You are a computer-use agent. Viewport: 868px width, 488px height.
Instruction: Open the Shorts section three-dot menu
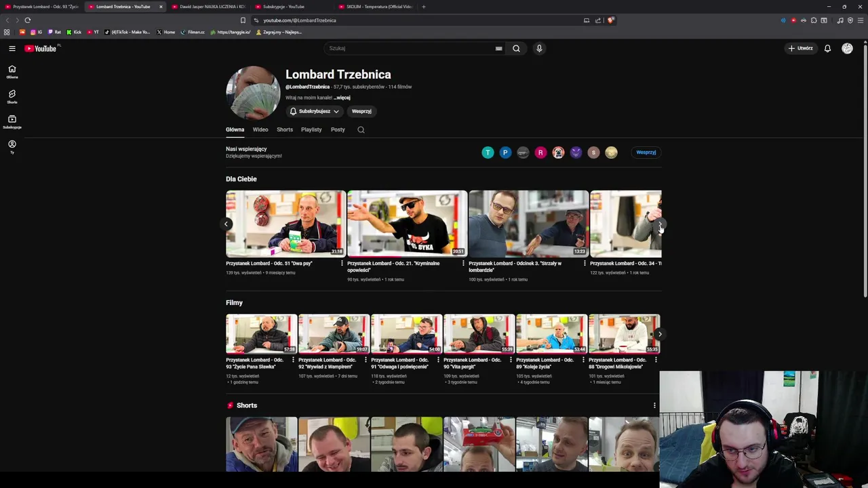654,405
